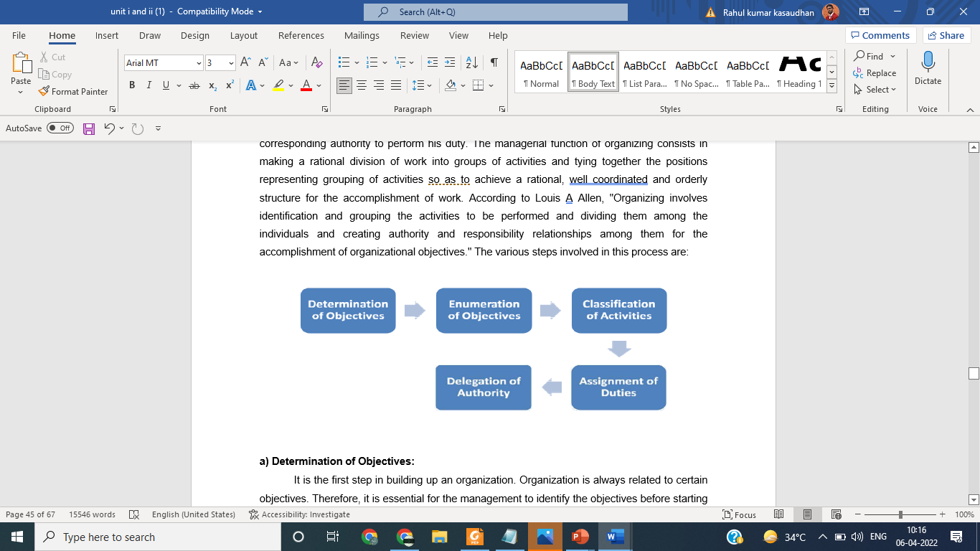Switch to Web Layout view in the status bar
The image size is (980, 551).
836,514
